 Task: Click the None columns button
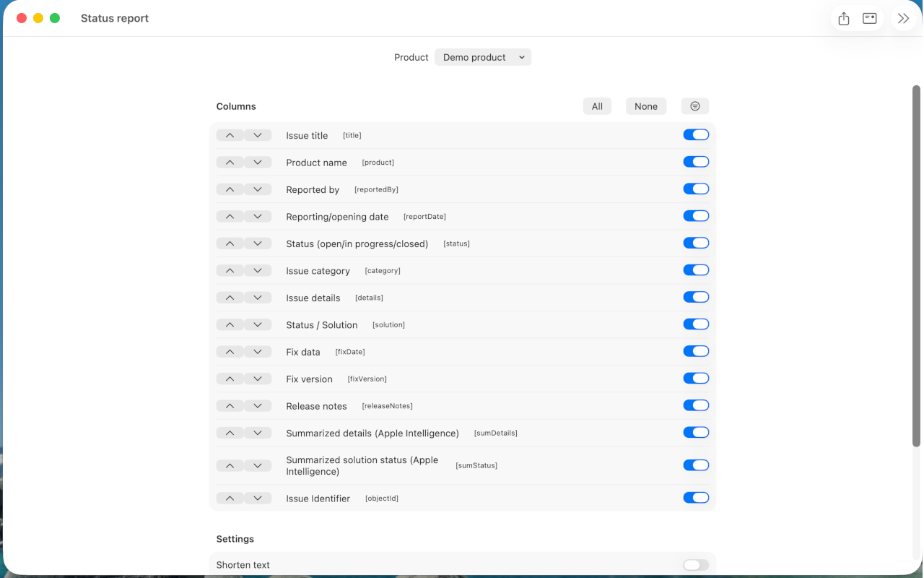point(646,106)
